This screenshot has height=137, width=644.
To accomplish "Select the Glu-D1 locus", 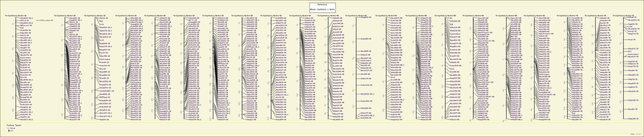I will coord(103,69).
